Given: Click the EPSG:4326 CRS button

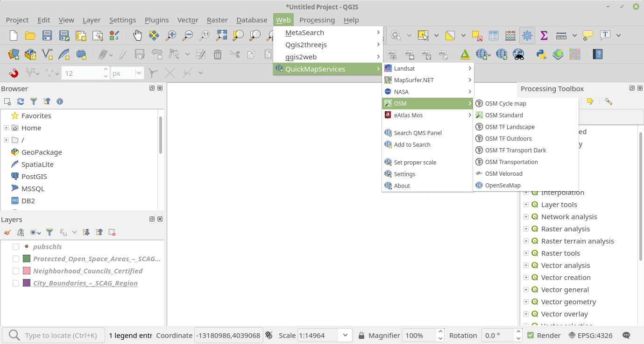Looking at the screenshot, I should [x=590, y=335].
